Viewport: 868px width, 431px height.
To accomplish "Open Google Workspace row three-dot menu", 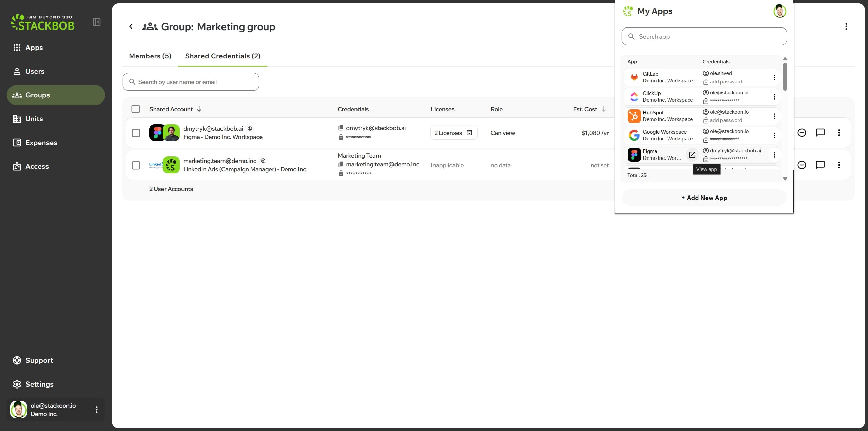I will pos(774,135).
